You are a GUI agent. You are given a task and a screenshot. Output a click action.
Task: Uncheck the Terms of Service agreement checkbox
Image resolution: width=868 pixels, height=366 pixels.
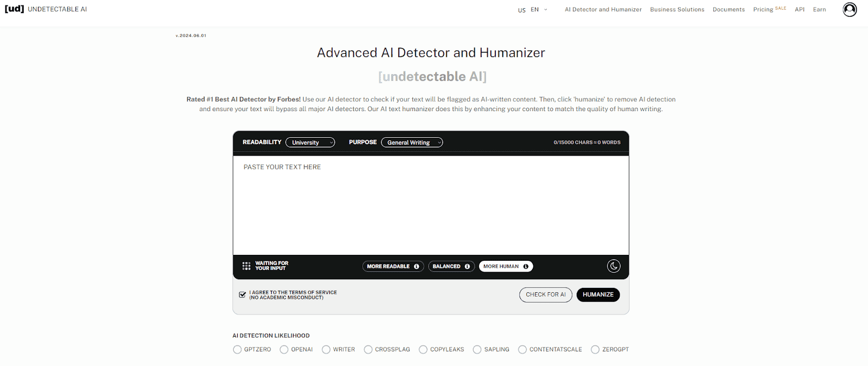[x=242, y=294]
